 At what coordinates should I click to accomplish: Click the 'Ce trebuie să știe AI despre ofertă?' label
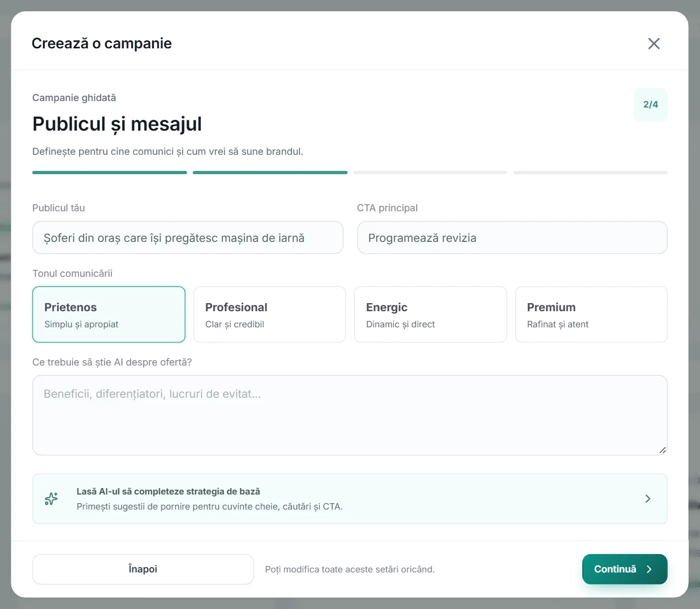coord(112,362)
